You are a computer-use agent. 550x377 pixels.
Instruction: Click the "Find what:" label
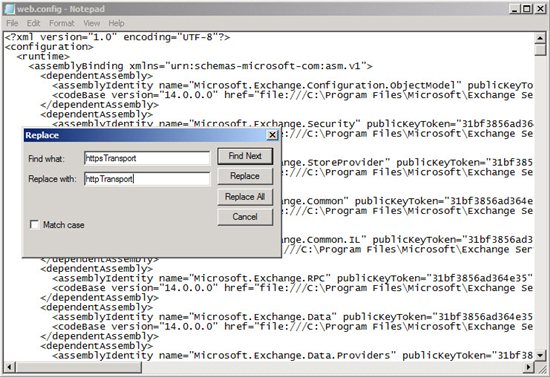(46, 159)
